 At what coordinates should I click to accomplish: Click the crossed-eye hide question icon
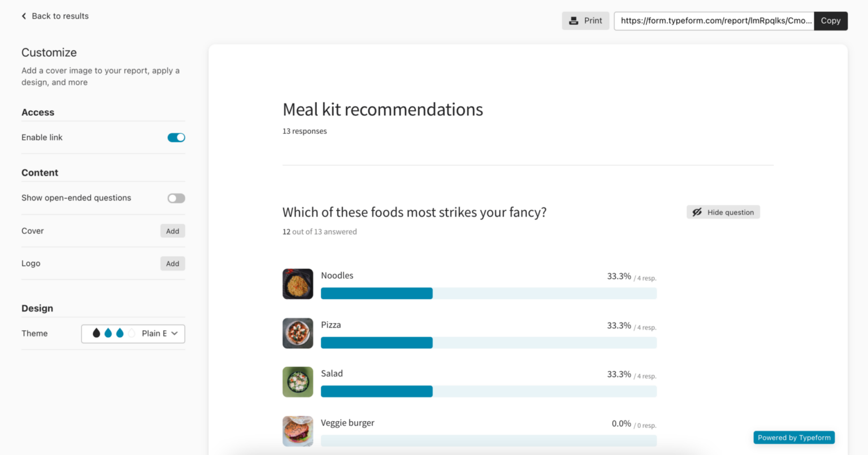(x=697, y=212)
